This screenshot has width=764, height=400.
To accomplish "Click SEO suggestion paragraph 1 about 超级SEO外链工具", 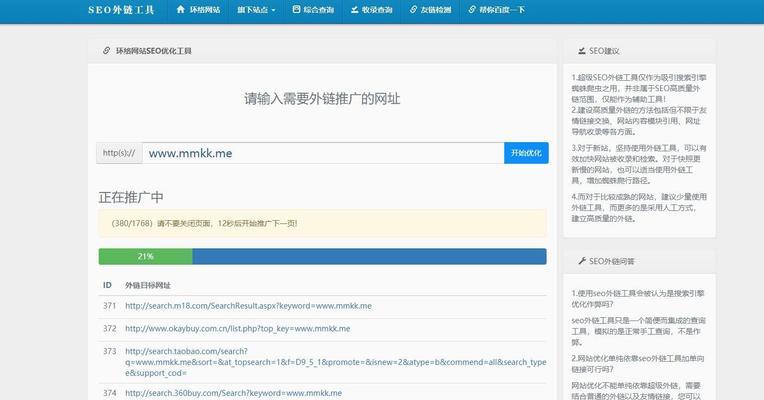I will (x=639, y=88).
